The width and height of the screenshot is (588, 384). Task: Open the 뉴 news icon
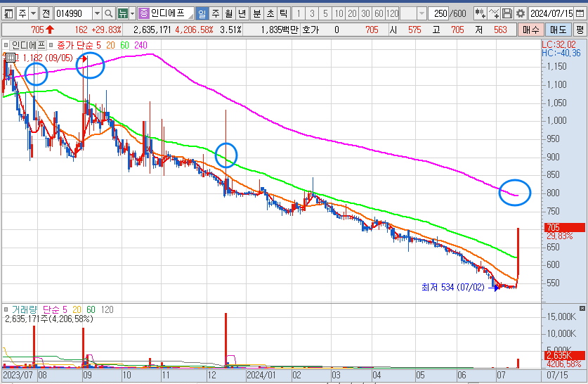pos(122,14)
